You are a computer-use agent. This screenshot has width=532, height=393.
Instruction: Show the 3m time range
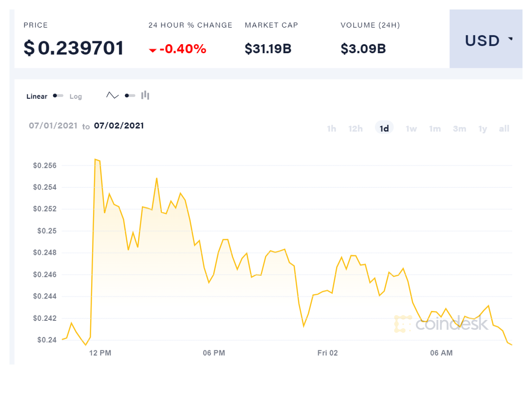(459, 129)
